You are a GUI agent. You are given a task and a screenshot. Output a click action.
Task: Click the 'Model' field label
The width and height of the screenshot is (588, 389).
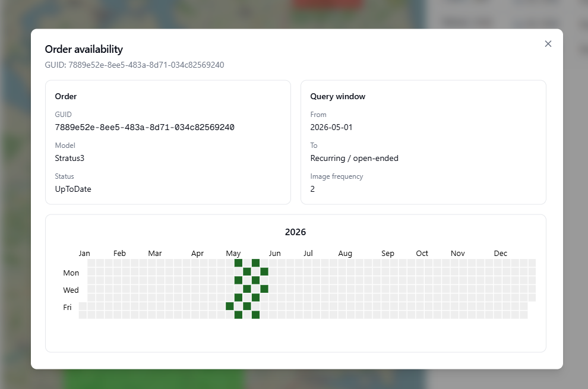65,146
